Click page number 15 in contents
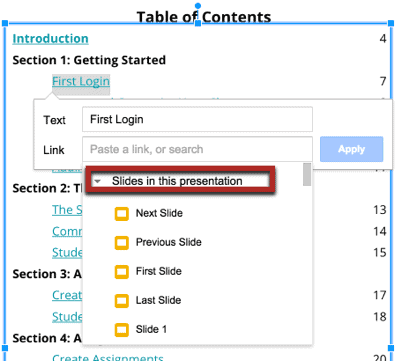Image resolution: width=402 pixels, height=361 pixels. pos(380,253)
